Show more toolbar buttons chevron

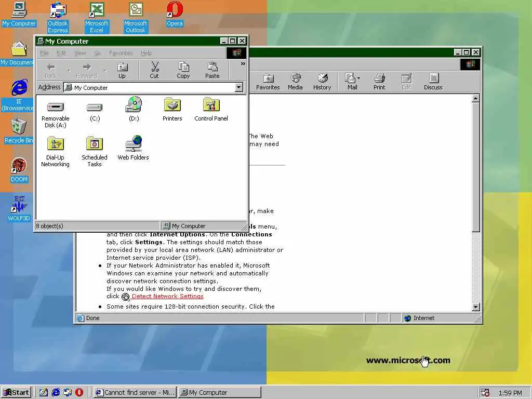point(243,64)
